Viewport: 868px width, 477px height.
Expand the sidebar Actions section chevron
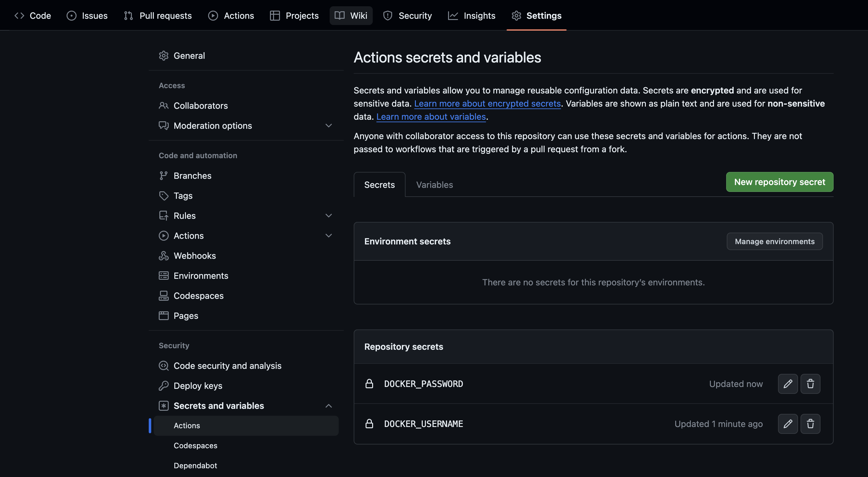pos(328,236)
